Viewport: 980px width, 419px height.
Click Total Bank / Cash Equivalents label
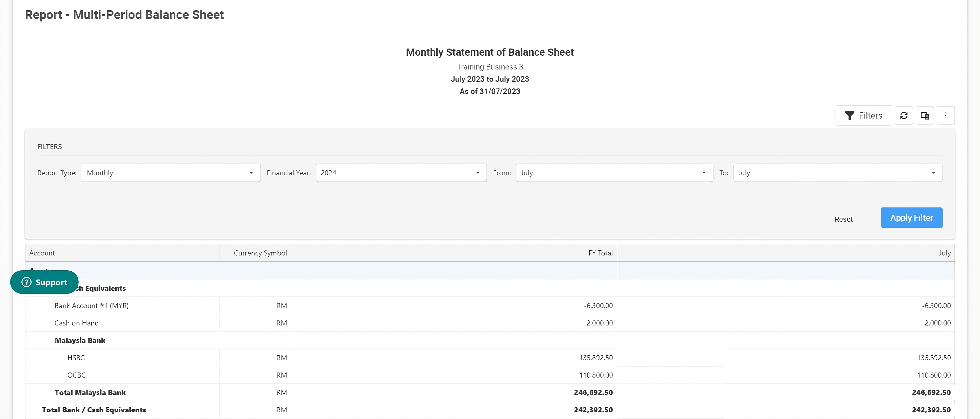[x=94, y=410]
